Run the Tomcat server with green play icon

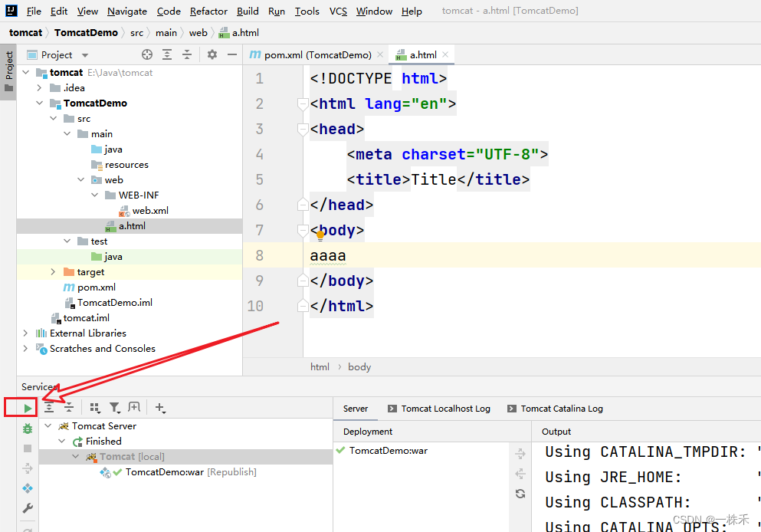[x=28, y=409]
